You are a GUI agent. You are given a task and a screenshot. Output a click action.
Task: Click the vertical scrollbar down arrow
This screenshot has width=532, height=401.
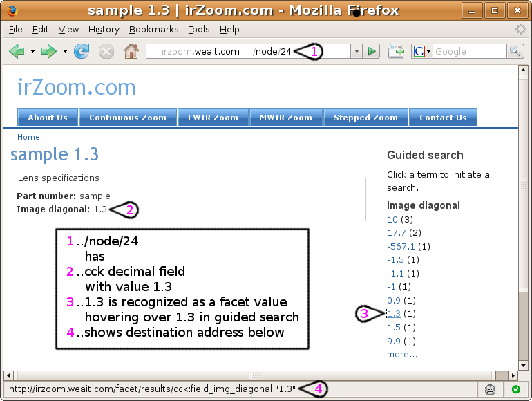(x=523, y=365)
